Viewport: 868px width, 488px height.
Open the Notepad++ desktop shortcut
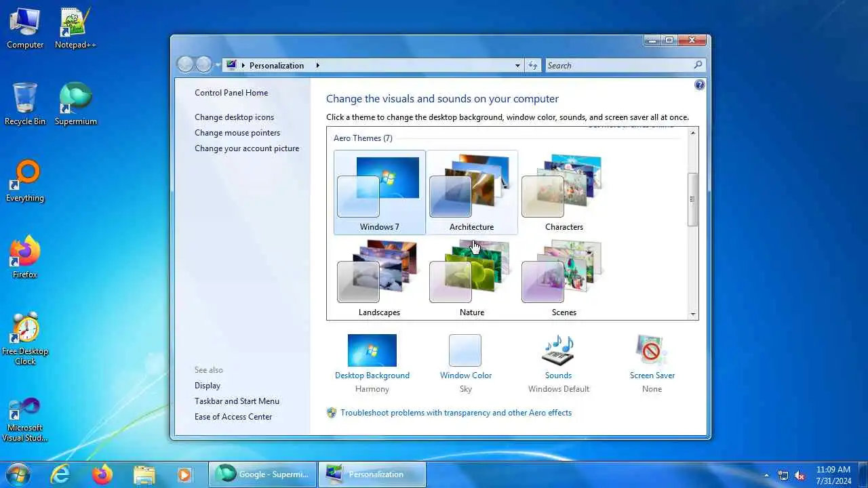(x=75, y=28)
